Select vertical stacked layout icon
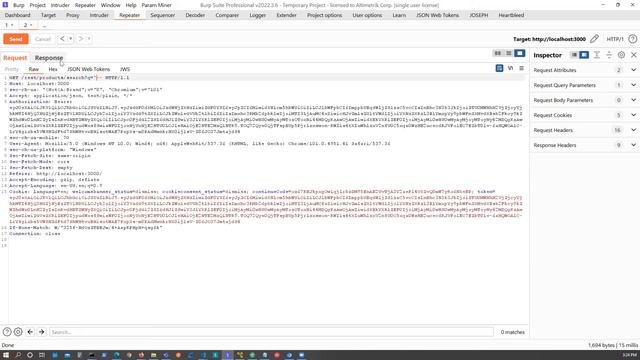 coord(509,53)
